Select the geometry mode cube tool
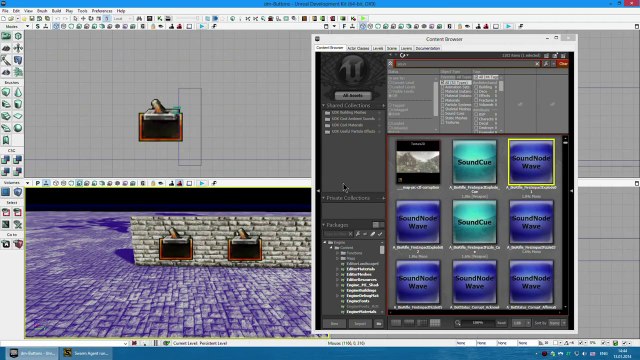 click(x=18, y=36)
